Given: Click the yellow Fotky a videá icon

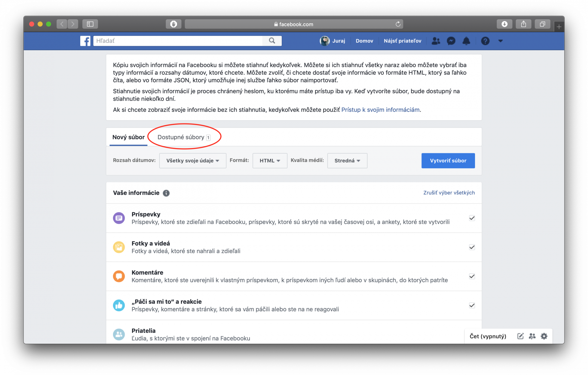Looking at the screenshot, I should coord(119,247).
